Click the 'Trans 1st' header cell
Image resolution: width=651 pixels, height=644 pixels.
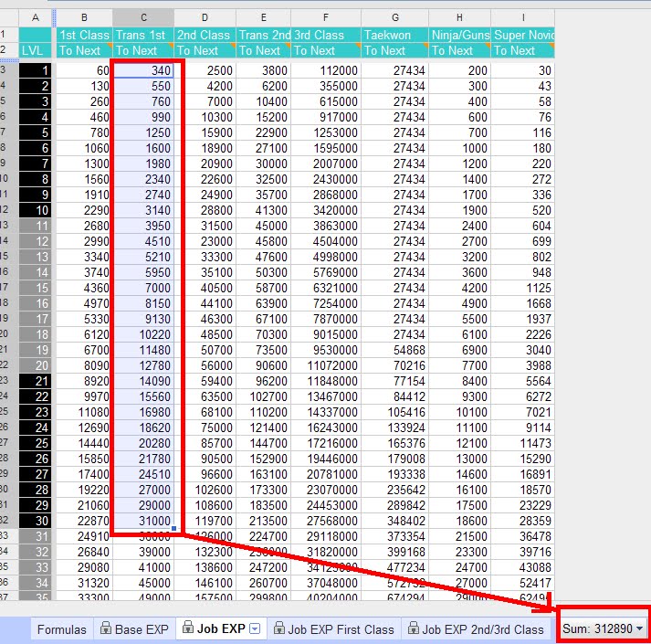[x=143, y=35]
